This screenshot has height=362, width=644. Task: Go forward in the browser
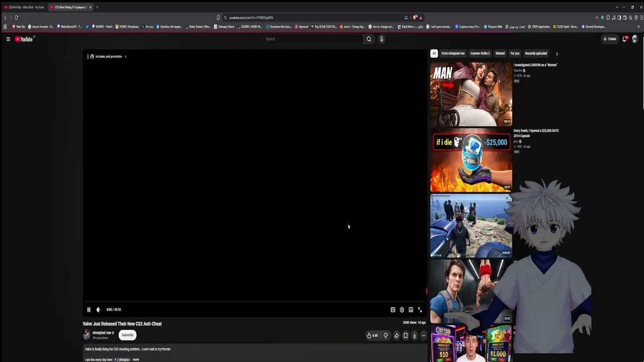(x=11, y=18)
